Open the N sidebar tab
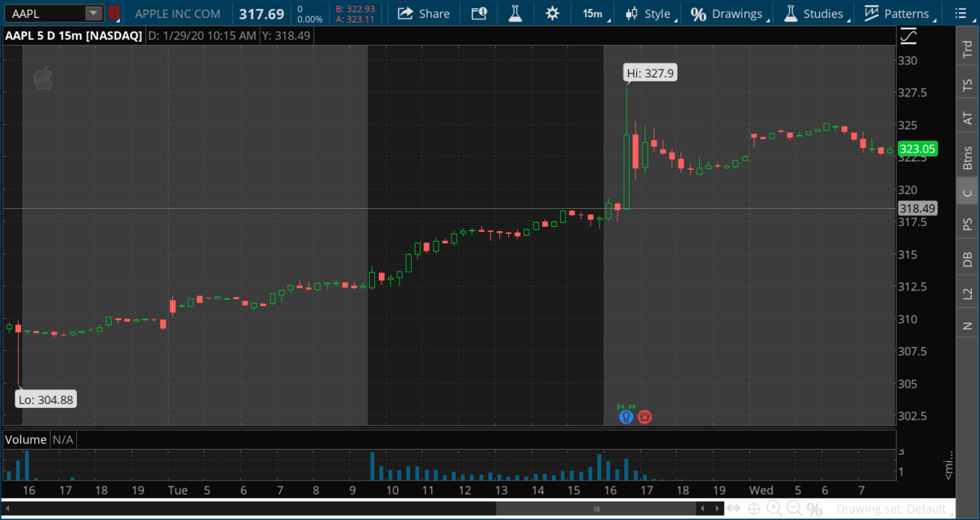Viewport: 980px width, 520px height. pyautogui.click(x=967, y=326)
